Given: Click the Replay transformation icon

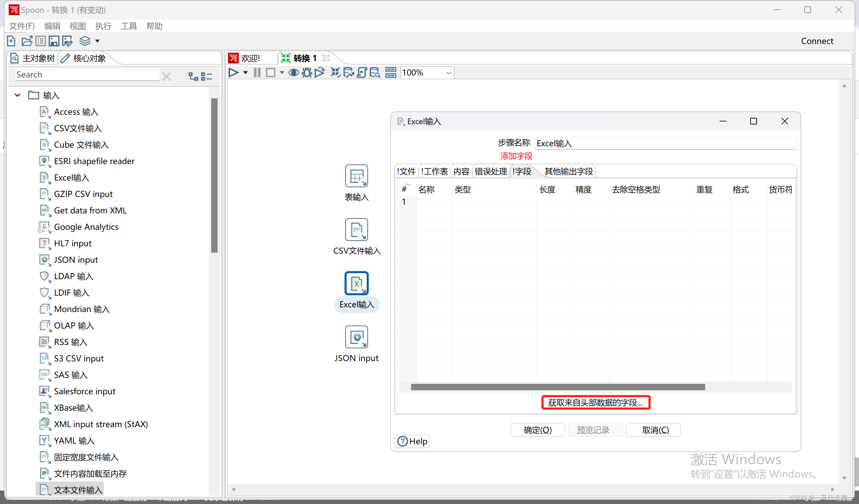Looking at the screenshot, I should pos(320,72).
